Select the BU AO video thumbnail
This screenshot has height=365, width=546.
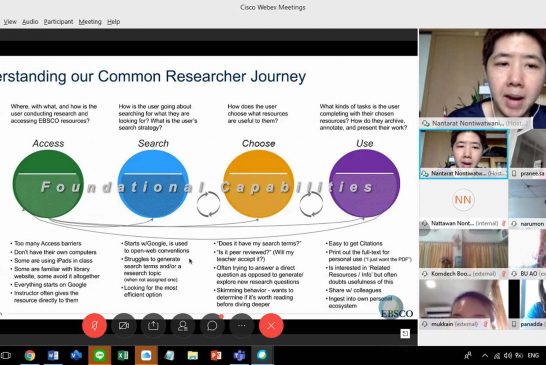pos(528,254)
